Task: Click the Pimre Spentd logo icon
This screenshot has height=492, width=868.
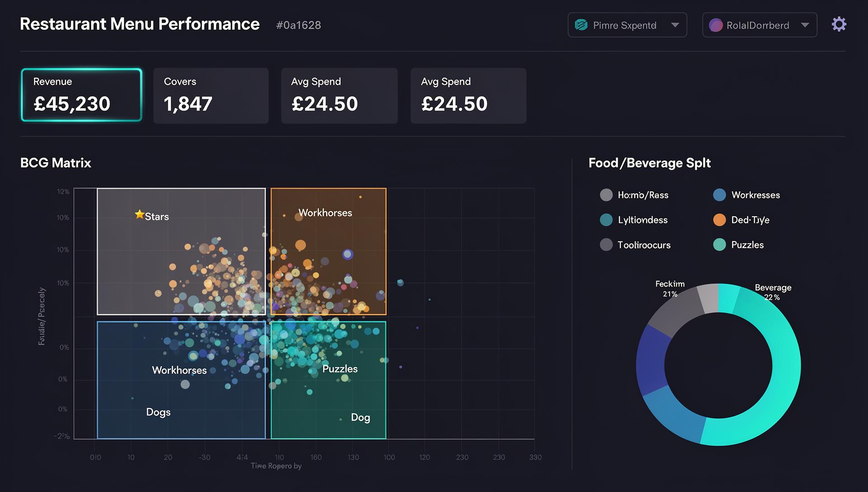Action: [x=581, y=25]
